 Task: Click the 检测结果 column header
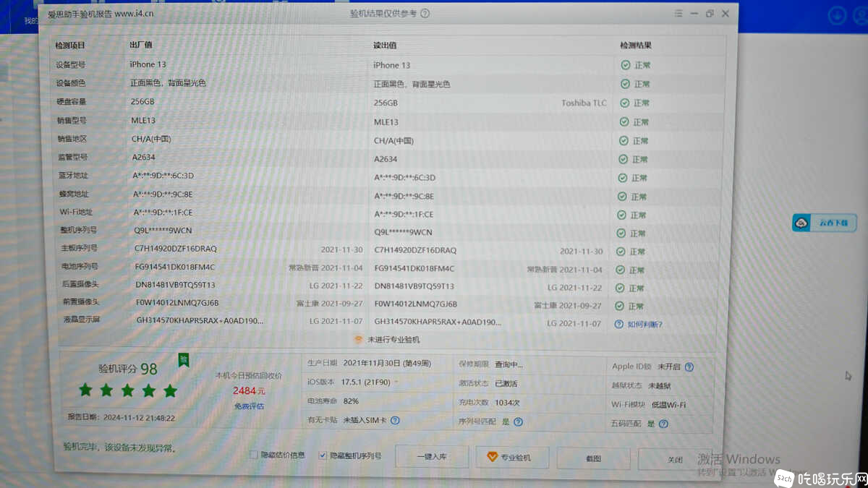(636, 46)
